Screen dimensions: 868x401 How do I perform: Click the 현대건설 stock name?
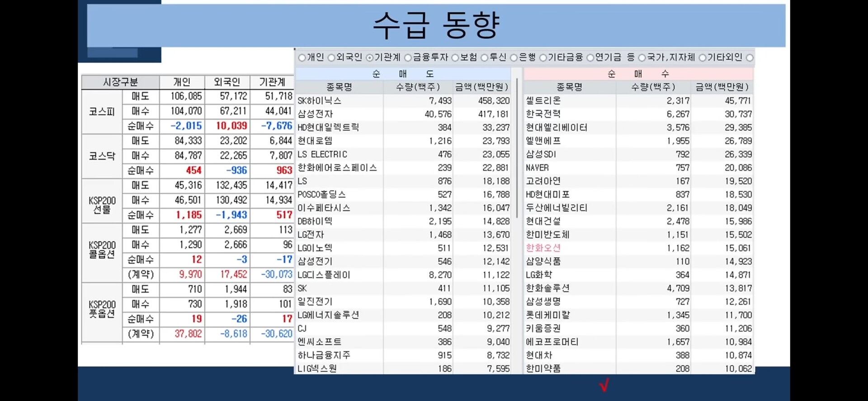543,221
